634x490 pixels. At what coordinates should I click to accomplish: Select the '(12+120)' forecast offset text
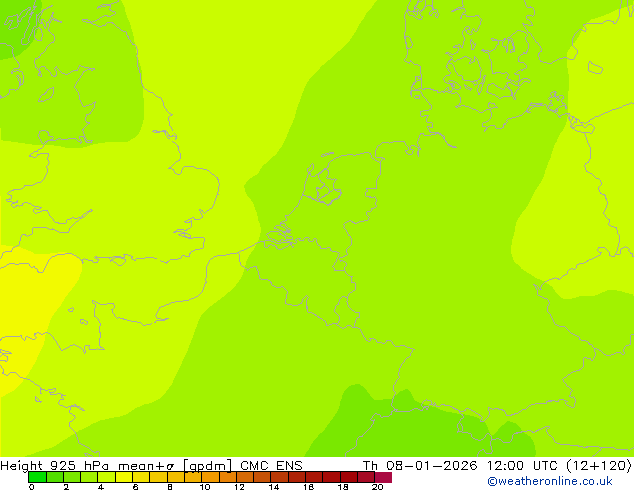[599, 466]
